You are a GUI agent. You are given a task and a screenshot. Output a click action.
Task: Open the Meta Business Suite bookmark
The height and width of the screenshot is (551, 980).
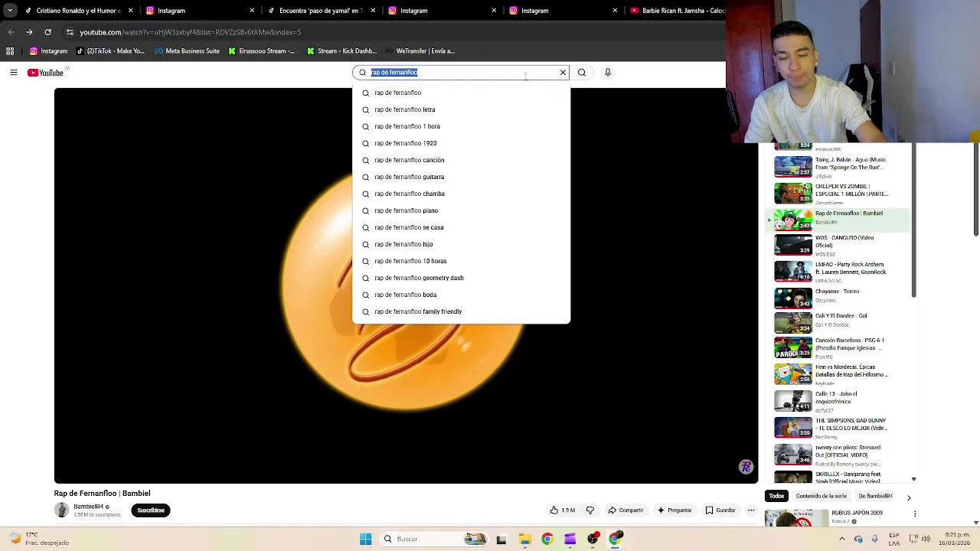(187, 51)
